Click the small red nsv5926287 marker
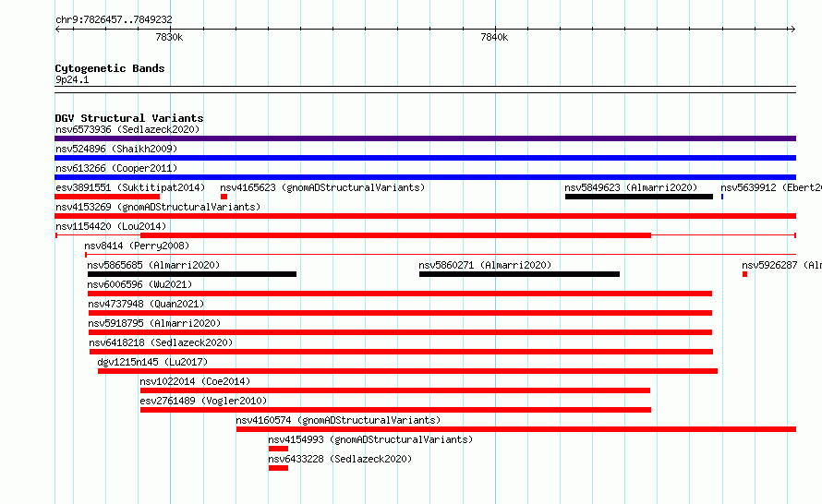Viewport: 822px width, 504px height. point(744,274)
